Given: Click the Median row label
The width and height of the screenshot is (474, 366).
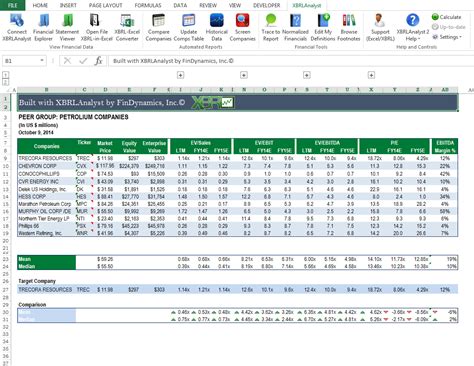Looking at the screenshot, I should point(46,266).
